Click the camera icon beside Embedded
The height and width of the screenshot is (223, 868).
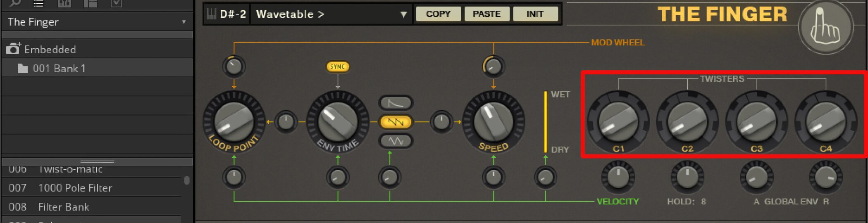click(x=13, y=49)
